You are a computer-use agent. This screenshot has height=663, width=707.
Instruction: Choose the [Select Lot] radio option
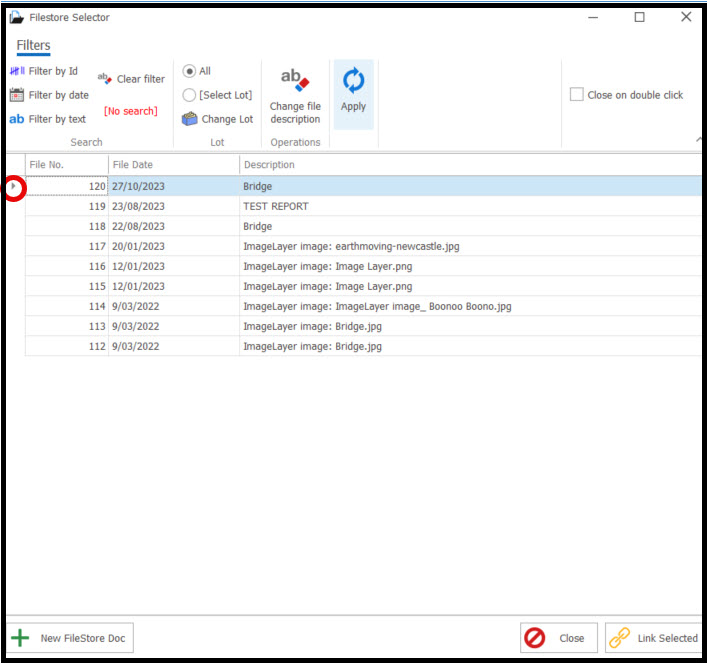tap(189, 95)
